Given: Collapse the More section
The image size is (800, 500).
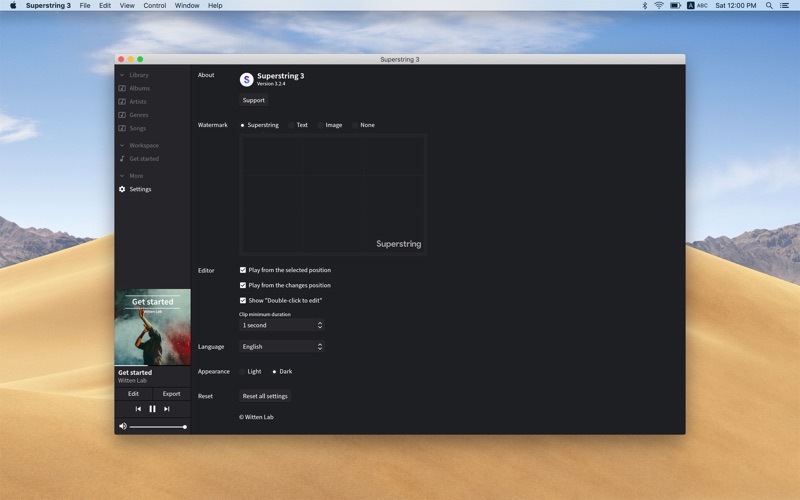Looking at the screenshot, I should point(122,176).
